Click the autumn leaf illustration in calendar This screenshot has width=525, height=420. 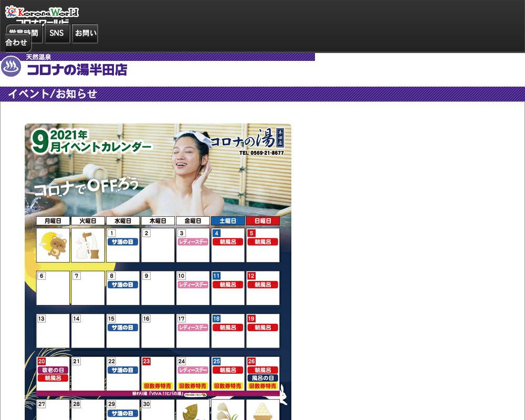(x=193, y=411)
